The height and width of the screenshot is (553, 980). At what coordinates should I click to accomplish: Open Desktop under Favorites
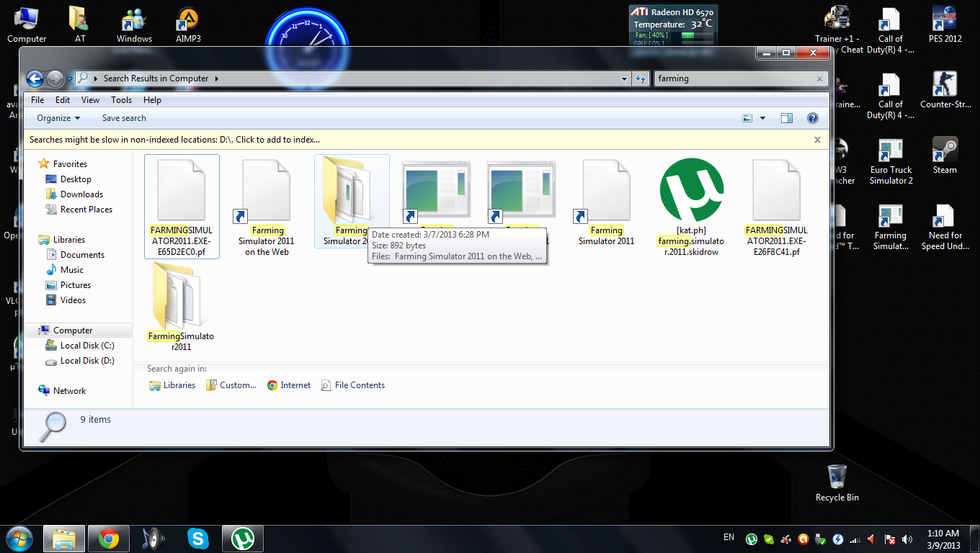[76, 179]
